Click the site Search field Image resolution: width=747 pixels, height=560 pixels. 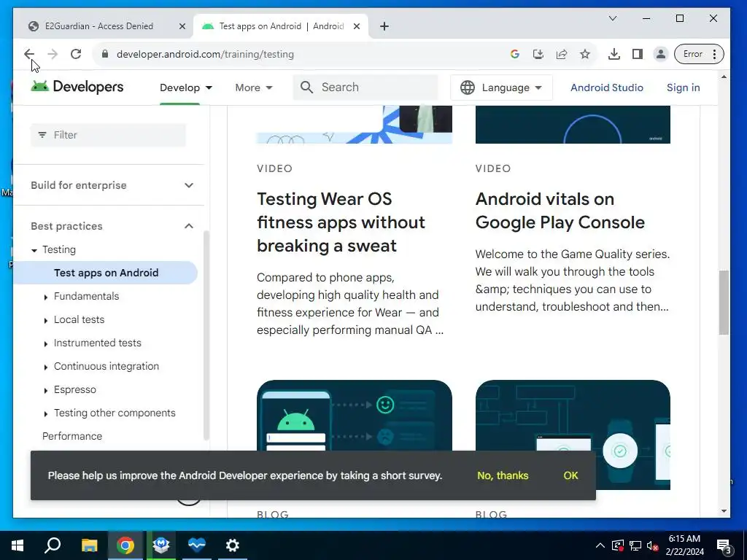(x=365, y=87)
